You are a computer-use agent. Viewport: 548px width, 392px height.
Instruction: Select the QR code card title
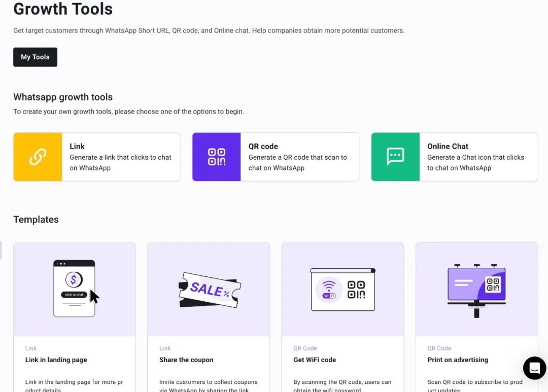point(263,147)
